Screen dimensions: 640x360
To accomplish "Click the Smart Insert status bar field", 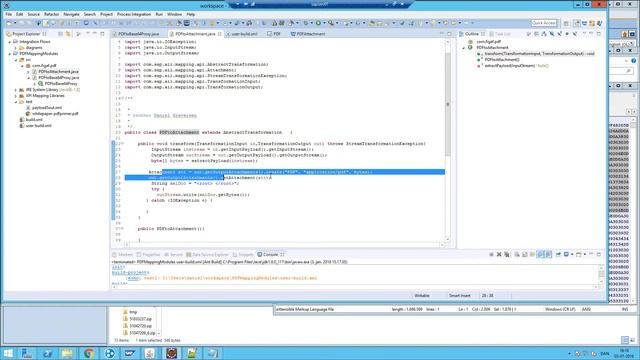I will point(460,296).
